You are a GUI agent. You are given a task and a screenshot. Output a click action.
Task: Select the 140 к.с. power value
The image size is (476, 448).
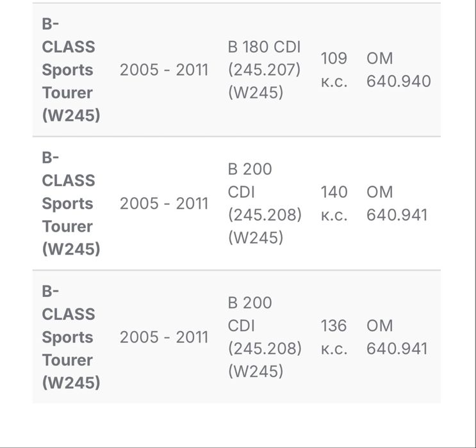pyautogui.click(x=334, y=204)
